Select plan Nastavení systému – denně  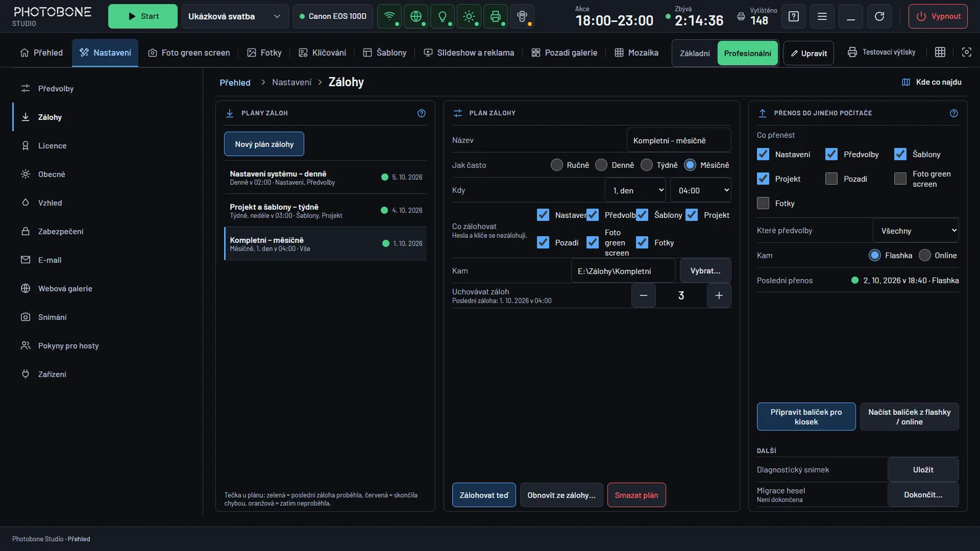point(325,178)
